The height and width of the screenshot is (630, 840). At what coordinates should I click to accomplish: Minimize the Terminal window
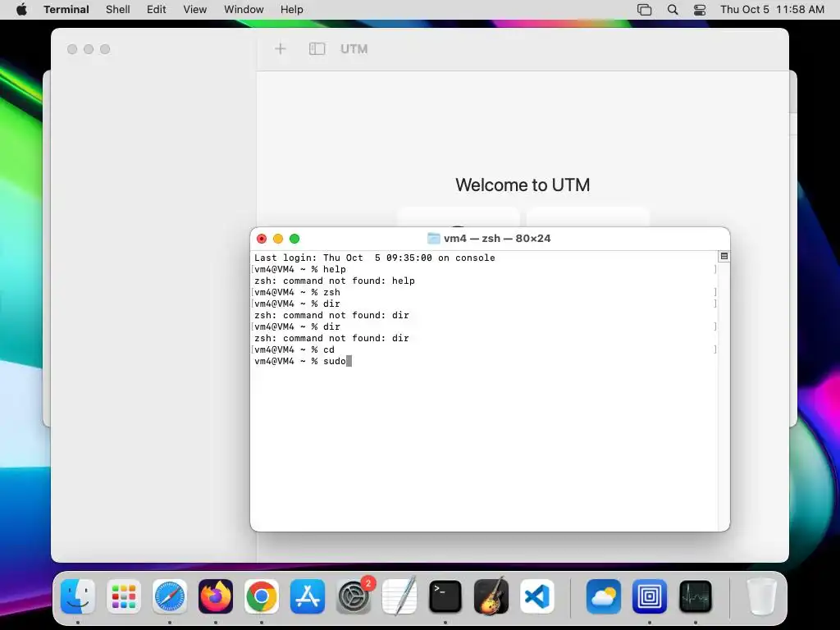pyautogui.click(x=278, y=239)
